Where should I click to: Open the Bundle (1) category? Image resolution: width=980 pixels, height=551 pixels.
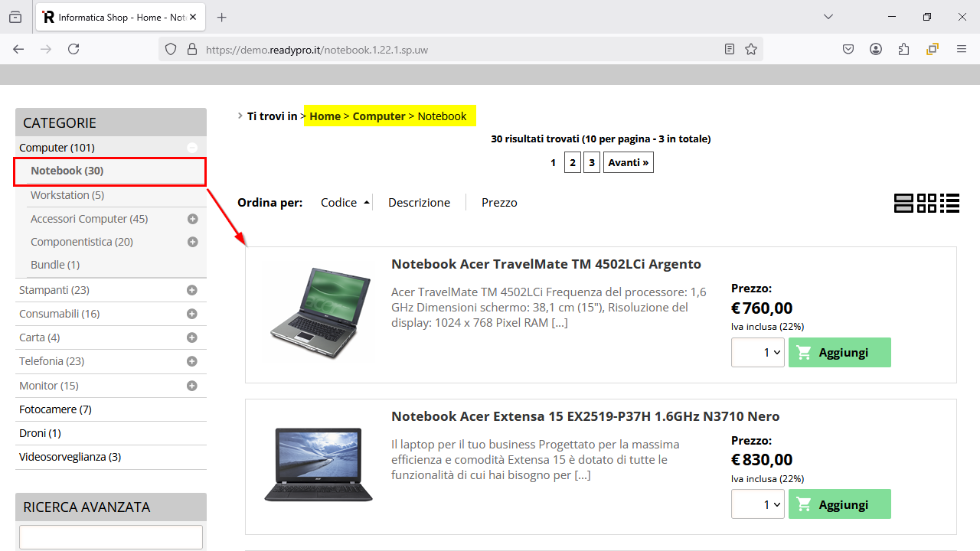pyautogui.click(x=55, y=265)
